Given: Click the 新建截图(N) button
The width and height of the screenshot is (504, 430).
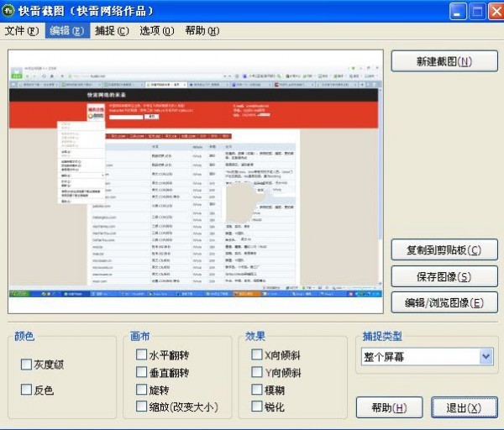Looking at the screenshot, I should coord(444,61).
